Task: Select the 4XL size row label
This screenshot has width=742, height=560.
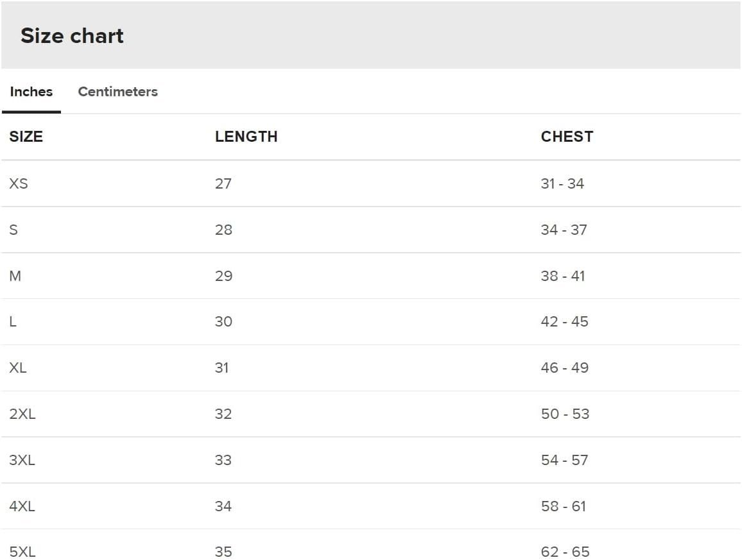Action: click(22, 506)
